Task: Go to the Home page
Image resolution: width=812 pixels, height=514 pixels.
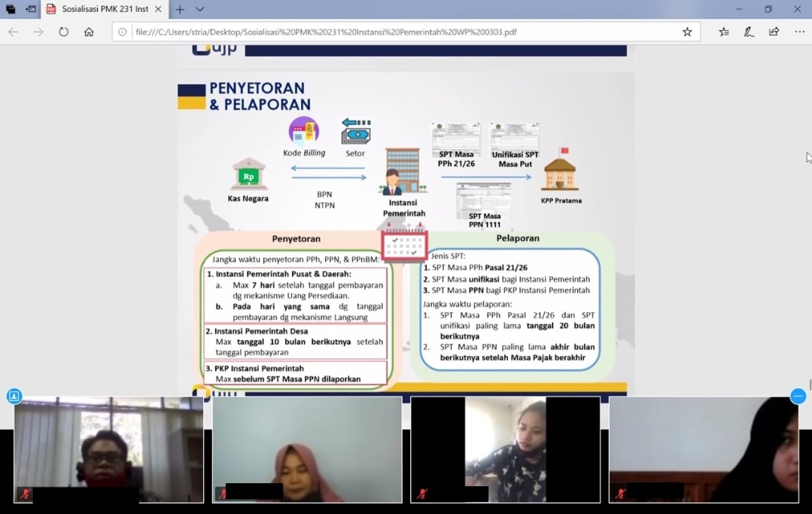Action: pos(89,32)
